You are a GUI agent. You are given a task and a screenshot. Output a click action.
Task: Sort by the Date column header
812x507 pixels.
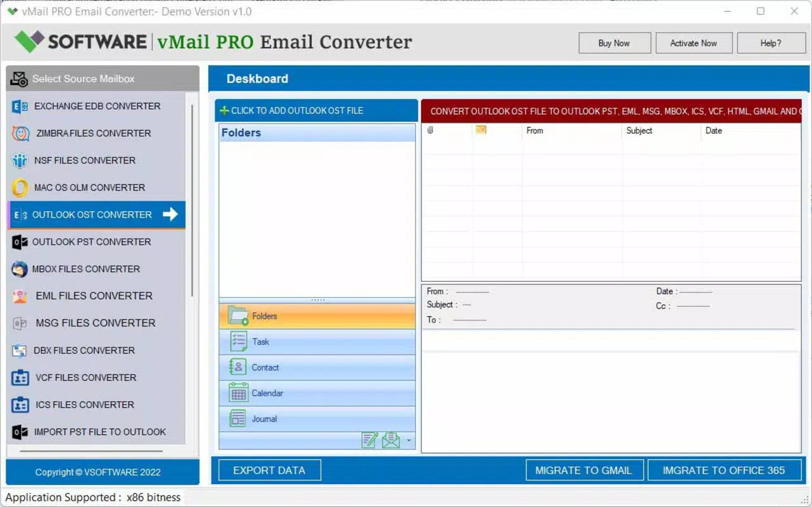coord(752,131)
